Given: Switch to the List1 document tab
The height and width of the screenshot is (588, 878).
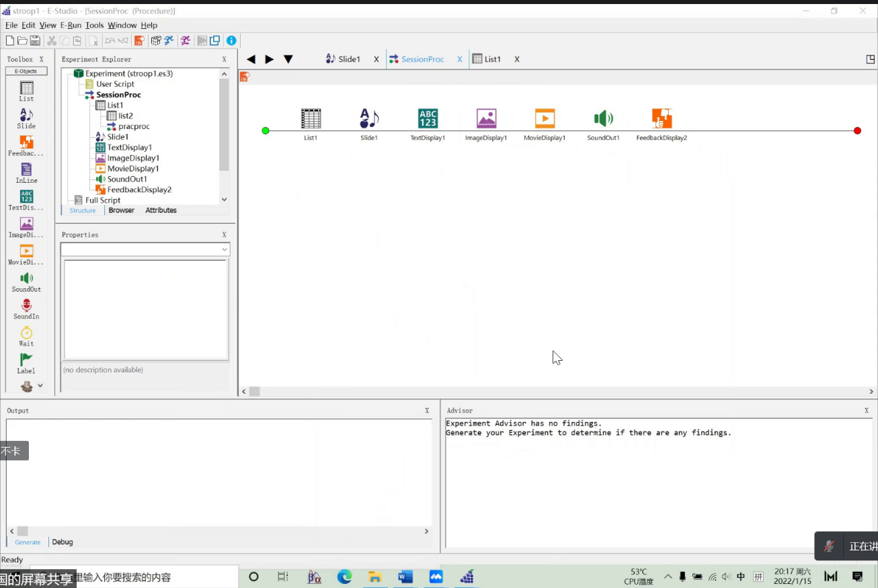Looking at the screenshot, I should (492, 59).
